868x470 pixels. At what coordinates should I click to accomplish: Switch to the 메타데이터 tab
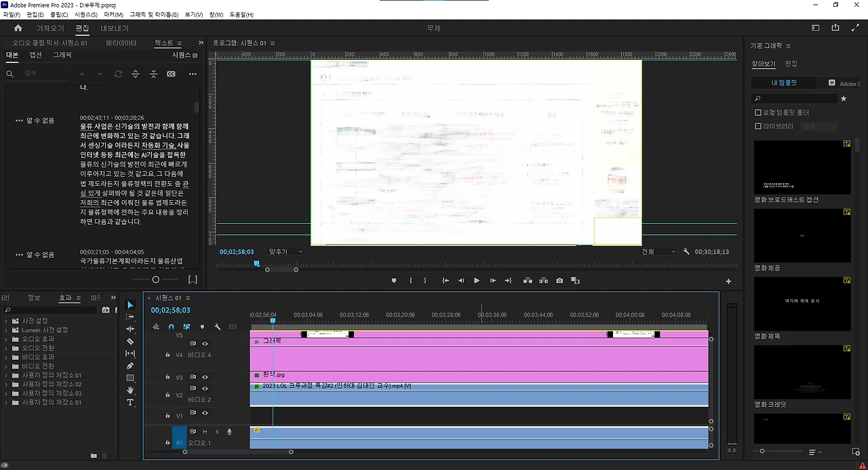tap(121, 43)
